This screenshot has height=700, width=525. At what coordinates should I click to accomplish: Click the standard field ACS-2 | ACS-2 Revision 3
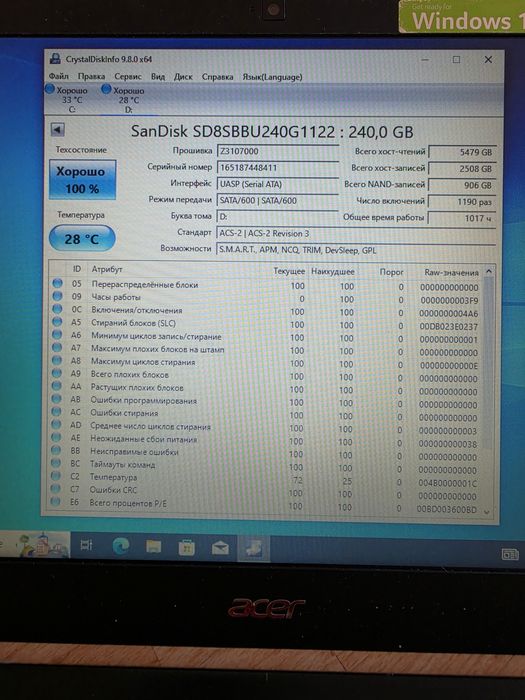pos(356,233)
